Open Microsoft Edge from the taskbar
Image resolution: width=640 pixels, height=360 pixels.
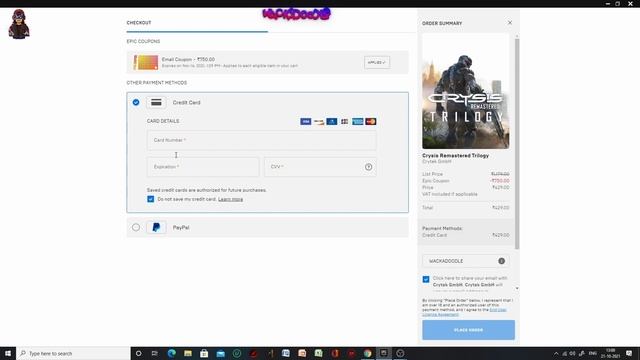pos(171,353)
